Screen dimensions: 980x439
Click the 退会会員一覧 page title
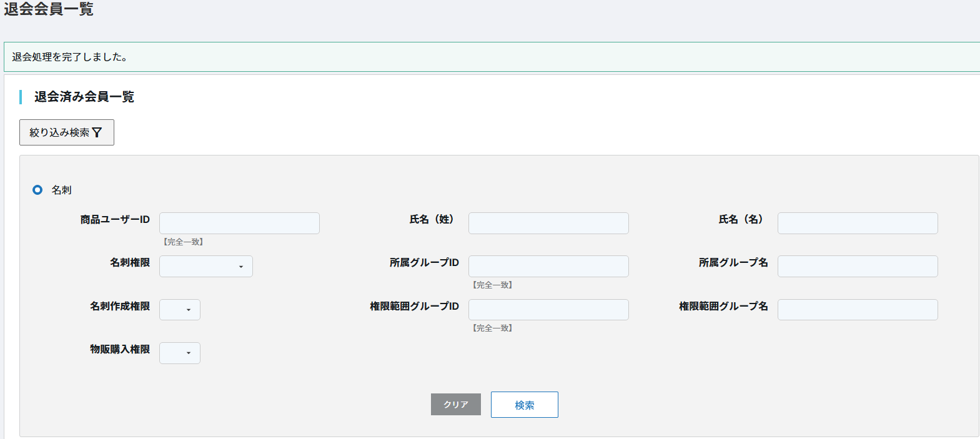(x=49, y=9)
